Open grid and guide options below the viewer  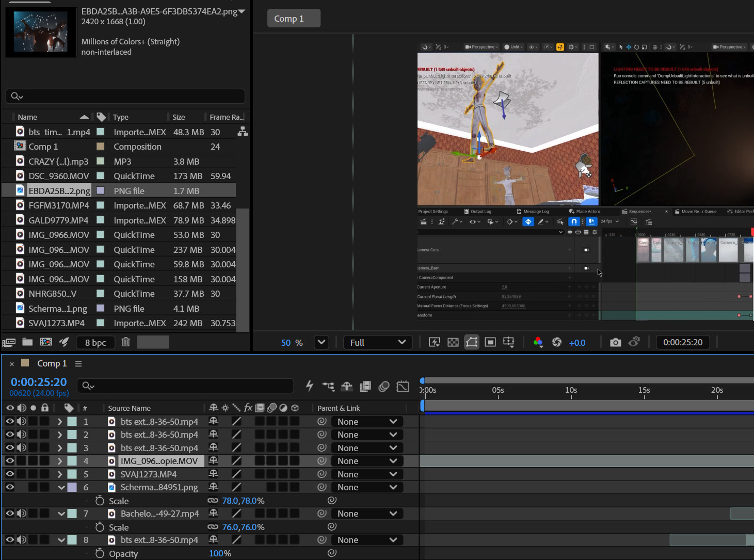pyautogui.click(x=509, y=342)
